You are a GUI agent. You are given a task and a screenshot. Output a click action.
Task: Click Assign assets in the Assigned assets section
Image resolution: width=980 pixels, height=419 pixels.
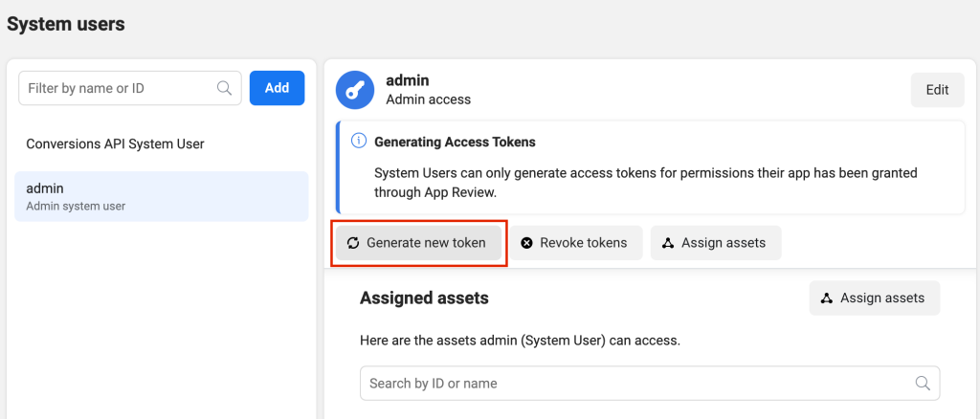pos(874,298)
